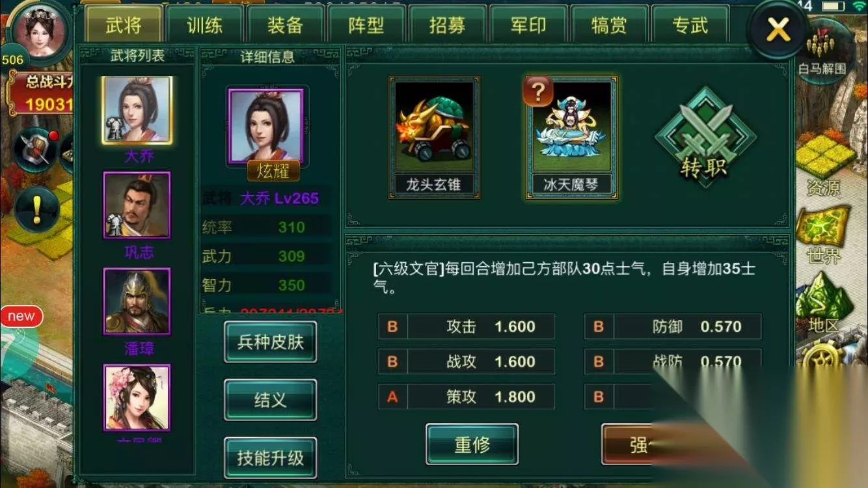Image resolution: width=868 pixels, height=488 pixels.
Task: Select the 龙头玄锥 unit card
Action: (x=435, y=137)
